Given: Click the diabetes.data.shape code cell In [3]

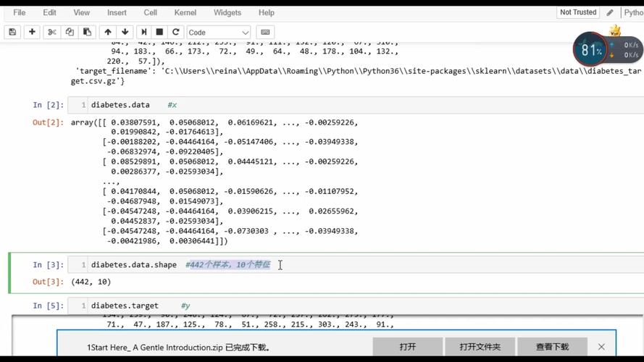Looking at the screenshot, I should pyautogui.click(x=356, y=265).
